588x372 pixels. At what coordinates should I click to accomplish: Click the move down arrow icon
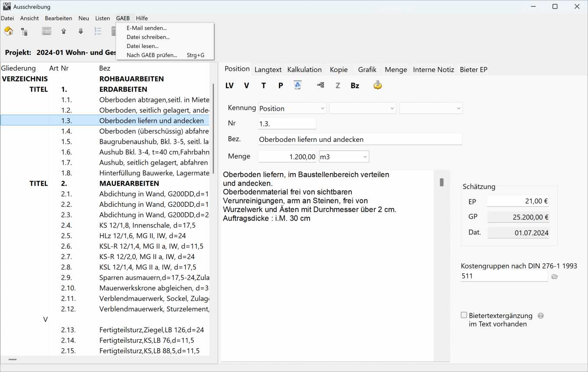tap(81, 31)
